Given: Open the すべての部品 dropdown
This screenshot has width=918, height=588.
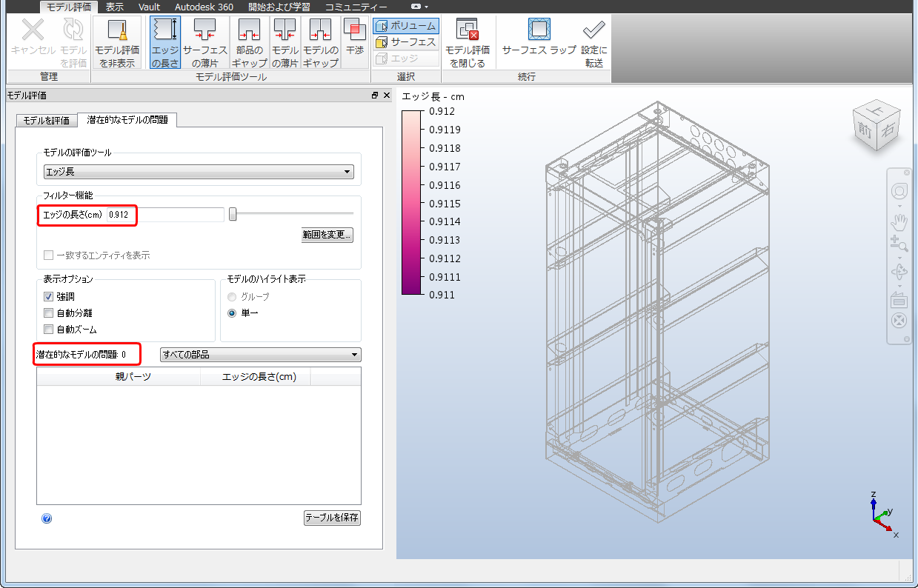Looking at the screenshot, I should 260,355.
